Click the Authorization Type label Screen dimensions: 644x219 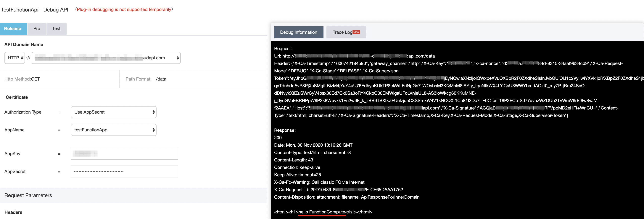point(23,112)
